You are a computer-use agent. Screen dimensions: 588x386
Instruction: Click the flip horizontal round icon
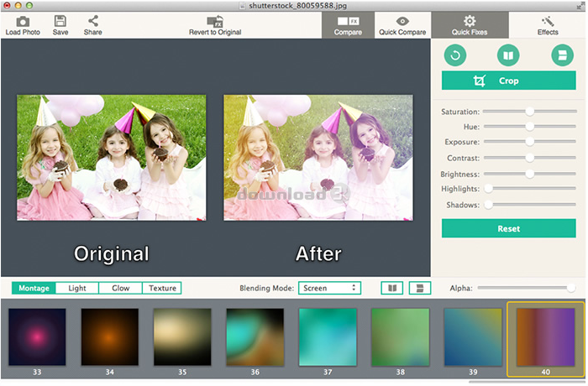click(x=507, y=55)
